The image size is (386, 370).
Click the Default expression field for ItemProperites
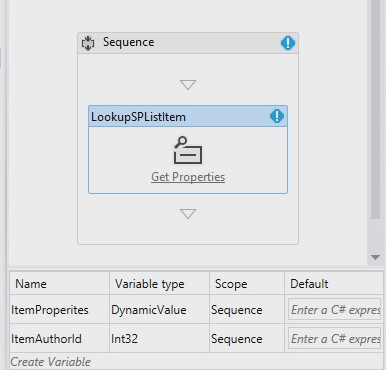pos(334,309)
